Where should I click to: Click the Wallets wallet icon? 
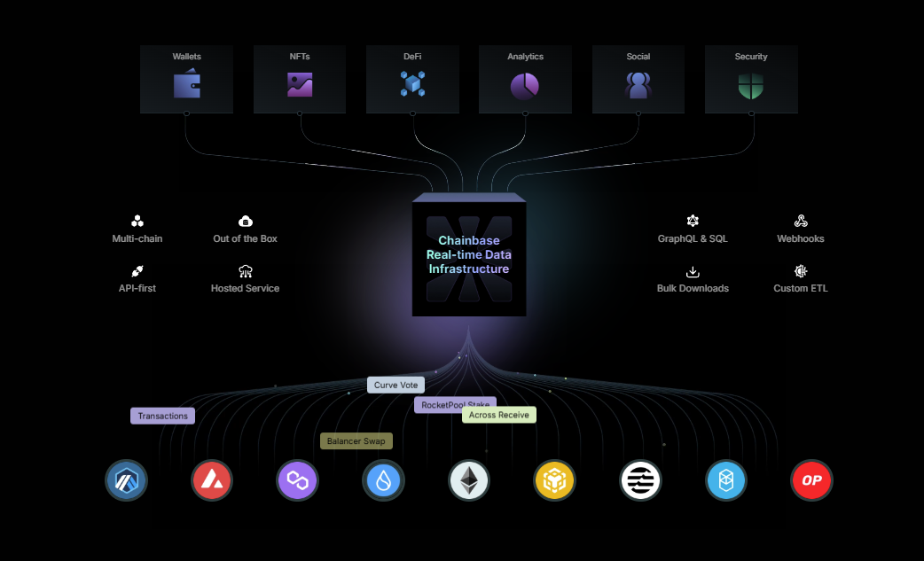187,83
